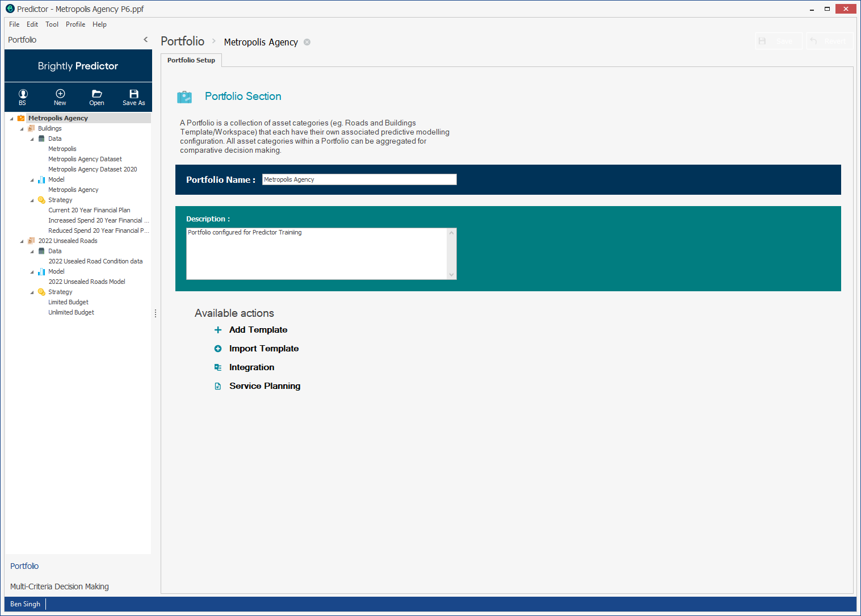Click the Description text area
Viewport: 861px width, 616px height.
coord(317,254)
